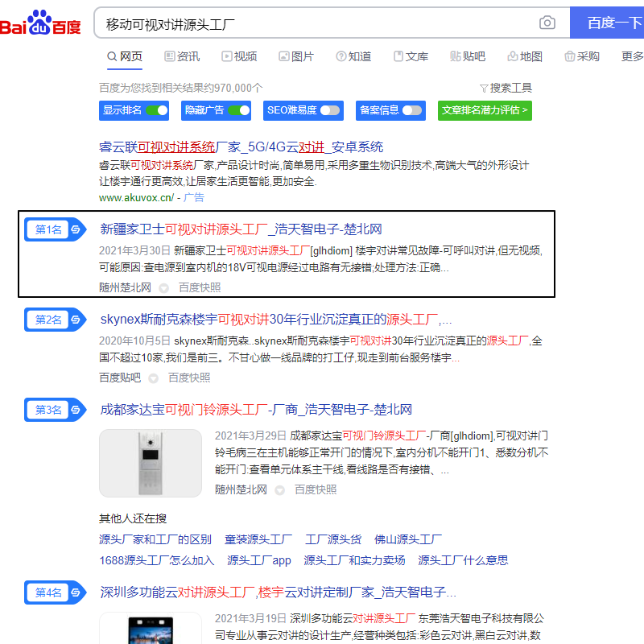The image size is (644, 644).
Task: Click the rank 2 badge link icon
Action: click(x=76, y=320)
